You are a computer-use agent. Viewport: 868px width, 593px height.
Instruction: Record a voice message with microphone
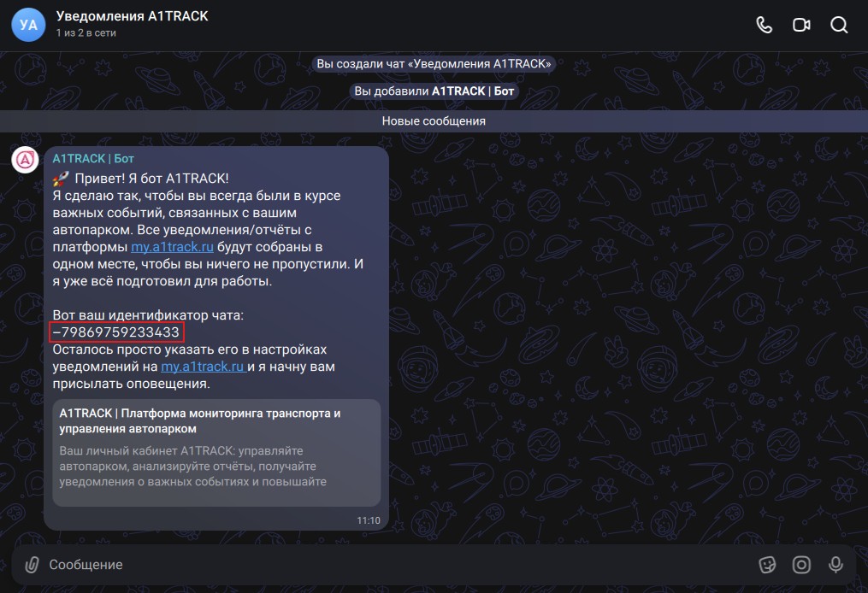coord(836,565)
